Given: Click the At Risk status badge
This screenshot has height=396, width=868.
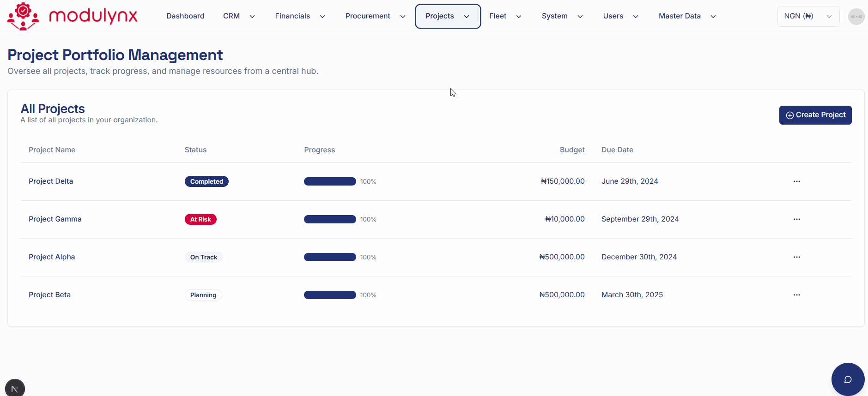Looking at the screenshot, I should point(200,219).
